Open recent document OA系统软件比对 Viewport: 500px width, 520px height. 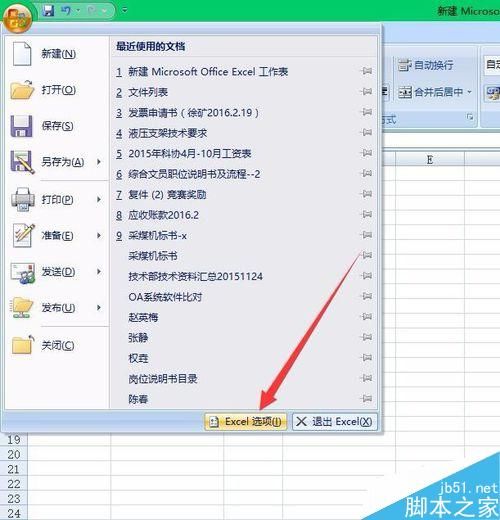point(165,297)
